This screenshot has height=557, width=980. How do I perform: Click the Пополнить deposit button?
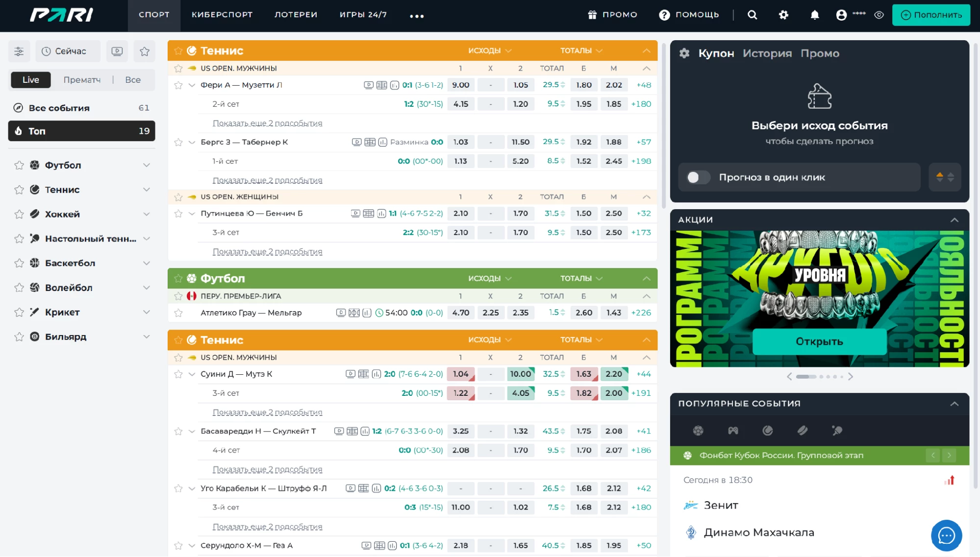click(x=931, y=15)
